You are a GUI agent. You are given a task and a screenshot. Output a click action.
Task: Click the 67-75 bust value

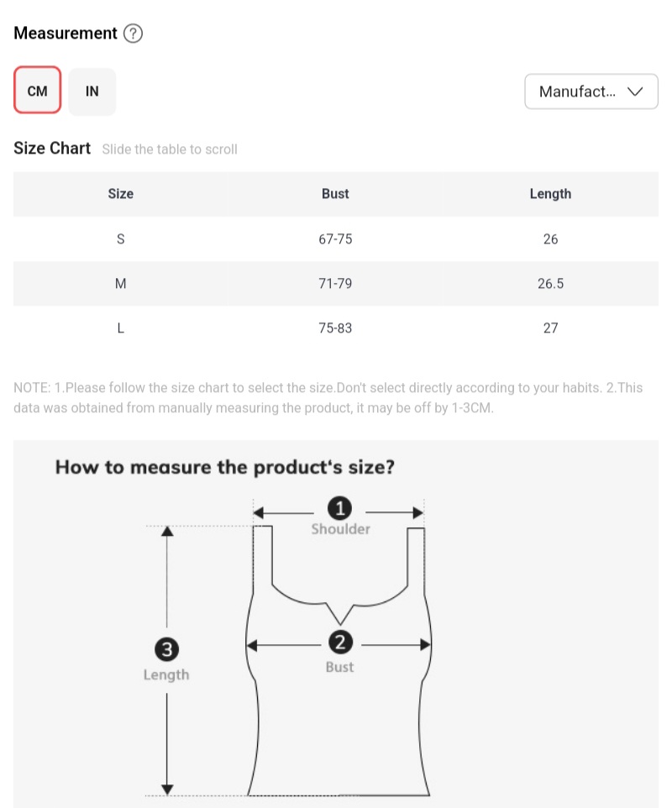(335, 239)
